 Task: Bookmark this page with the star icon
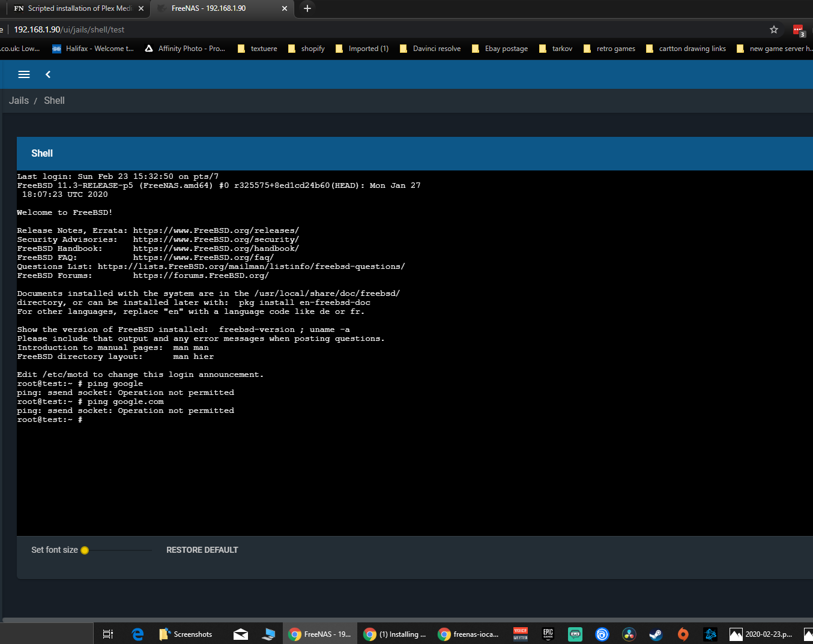point(774,29)
